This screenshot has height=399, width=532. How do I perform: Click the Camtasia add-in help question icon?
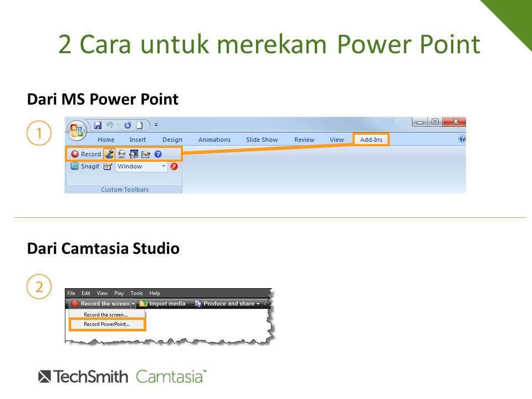coord(158,155)
